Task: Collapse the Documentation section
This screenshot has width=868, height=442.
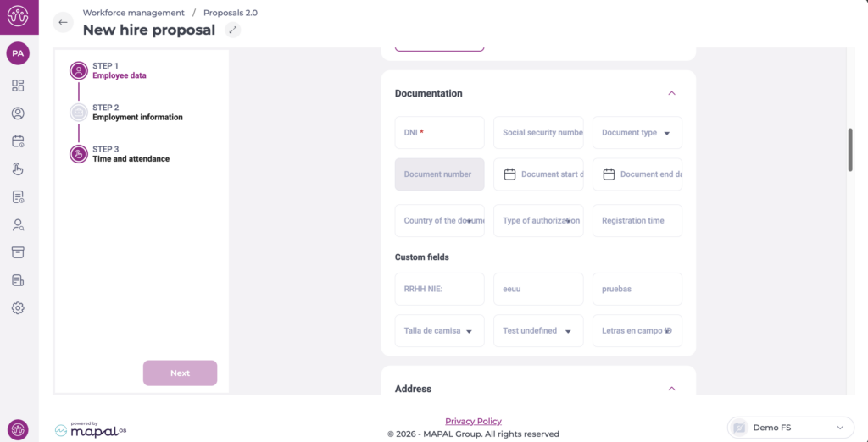Action: (671, 93)
